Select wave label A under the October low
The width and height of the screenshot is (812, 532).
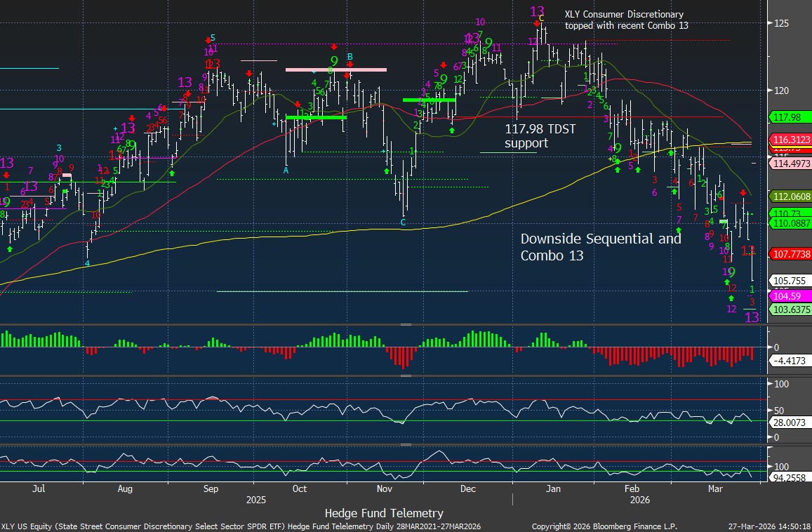coord(286,171)
